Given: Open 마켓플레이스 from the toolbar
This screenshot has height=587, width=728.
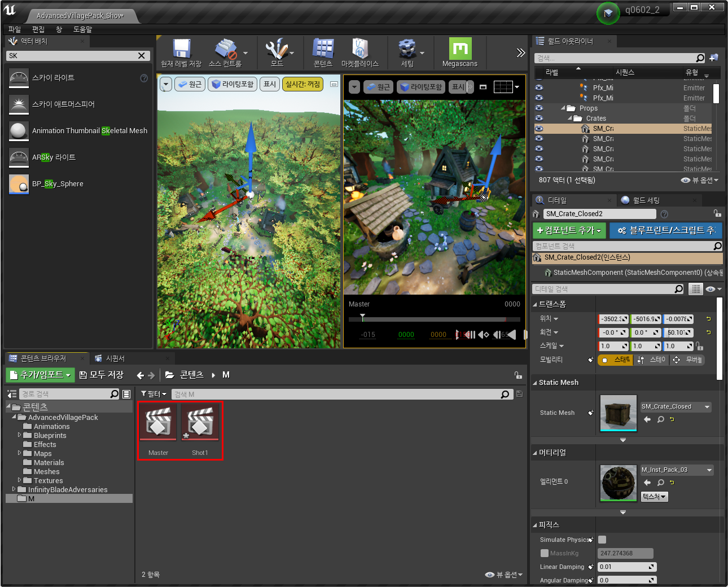Looking at the screenshot, I should pyautogui.click(x=360, y=49).
